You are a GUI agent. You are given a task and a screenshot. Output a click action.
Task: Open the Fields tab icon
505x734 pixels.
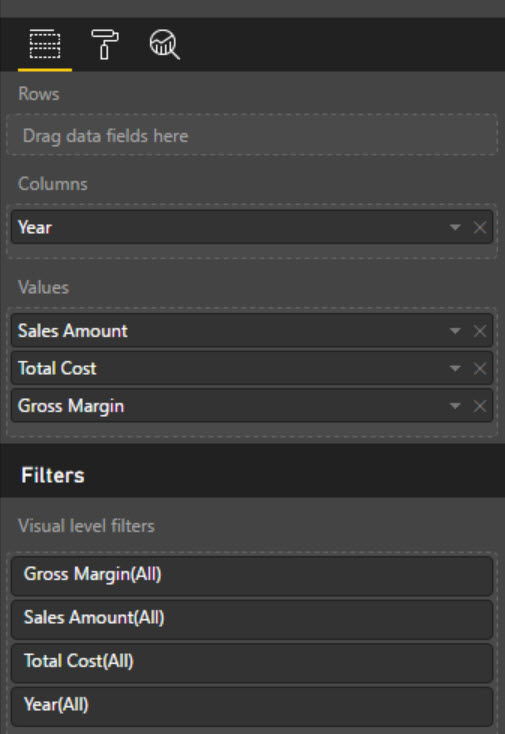[45, 44]
